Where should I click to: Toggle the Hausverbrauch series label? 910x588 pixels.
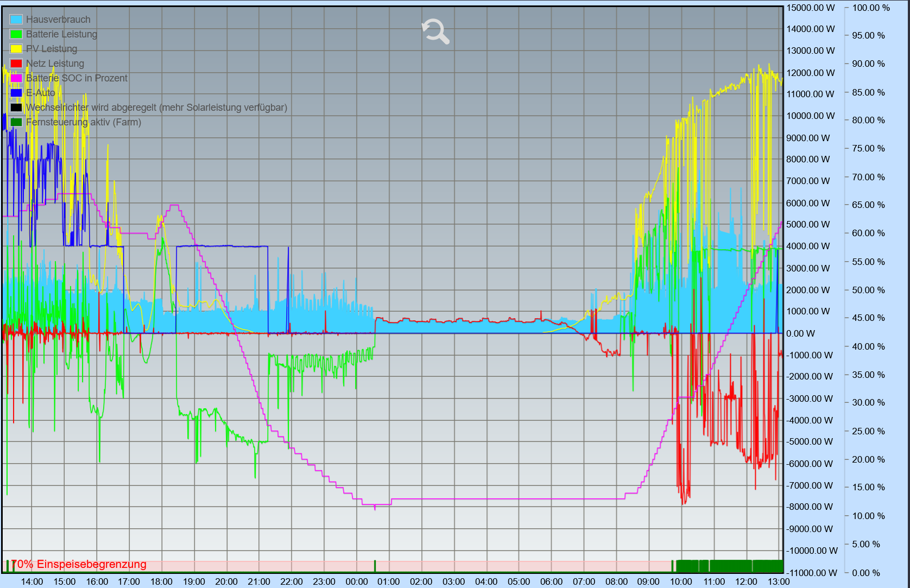click(x=58, y=20)
